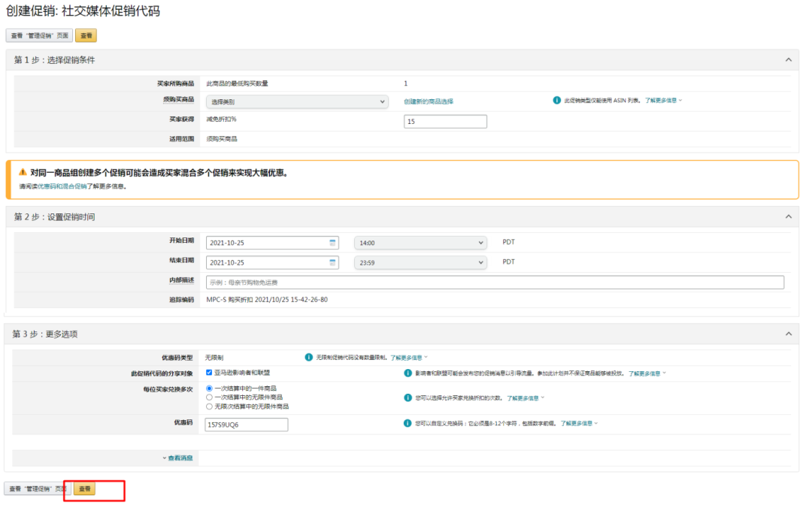Open the 23:59 end time dropdown
This screenshot has width=812, height=505.
point(420,262)
